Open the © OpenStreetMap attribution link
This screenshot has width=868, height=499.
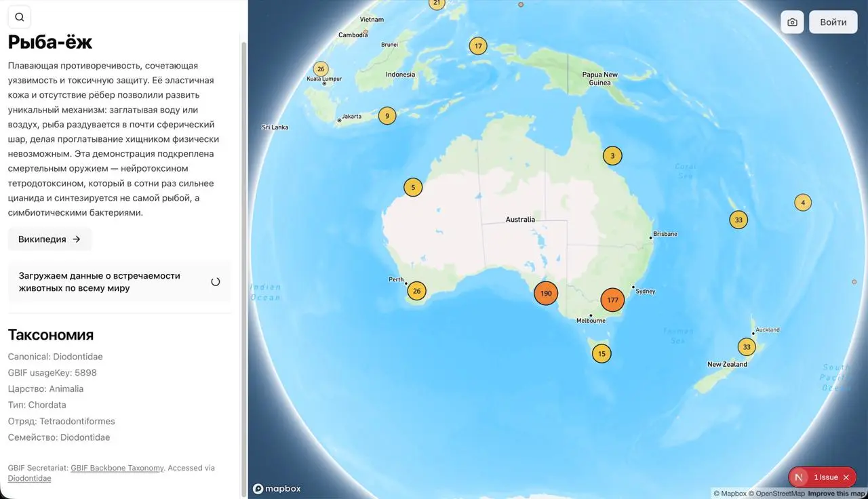click(x=776, y=494)
